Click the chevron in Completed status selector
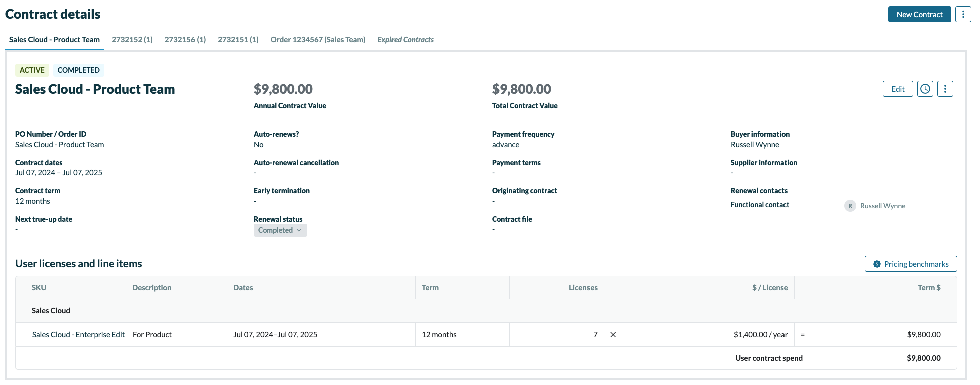The image size is (980, 385). click(x=299, y=230)
